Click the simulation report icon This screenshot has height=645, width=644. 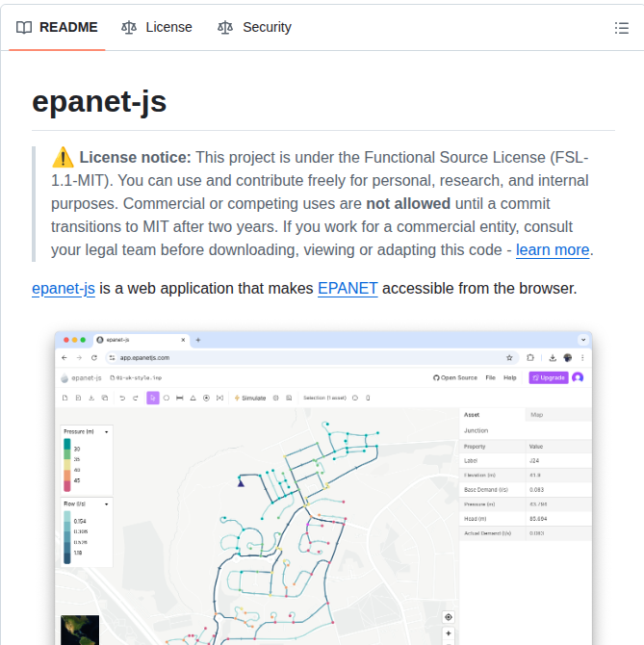pos(289,398)
